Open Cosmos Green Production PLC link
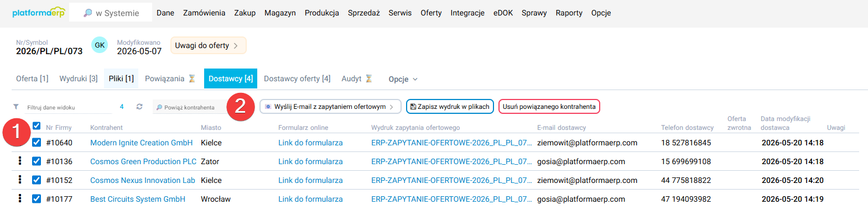The width and height of the screenshot is (868, 215). tap(143, 161)
